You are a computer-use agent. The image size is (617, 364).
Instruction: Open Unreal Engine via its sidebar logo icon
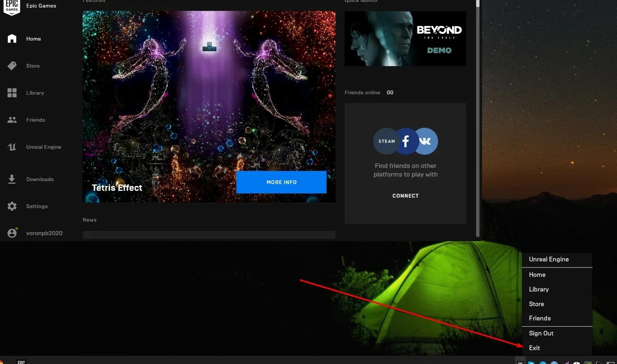pyautogui.click(x=12, y=147)
